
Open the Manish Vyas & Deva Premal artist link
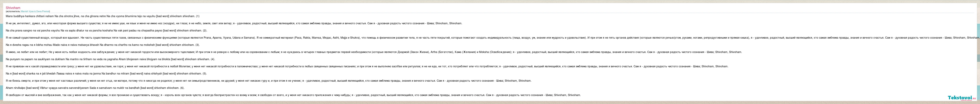tap(35, 11)
